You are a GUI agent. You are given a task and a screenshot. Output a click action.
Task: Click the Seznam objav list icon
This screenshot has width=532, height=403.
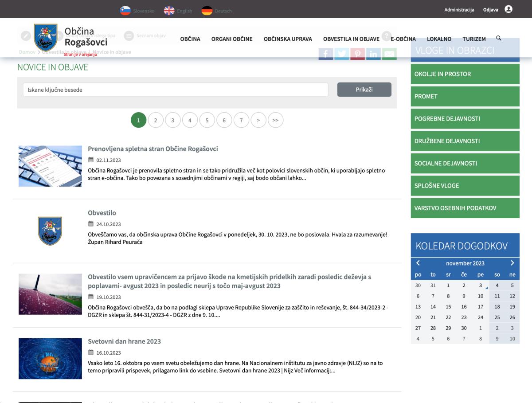coord(129,36)
